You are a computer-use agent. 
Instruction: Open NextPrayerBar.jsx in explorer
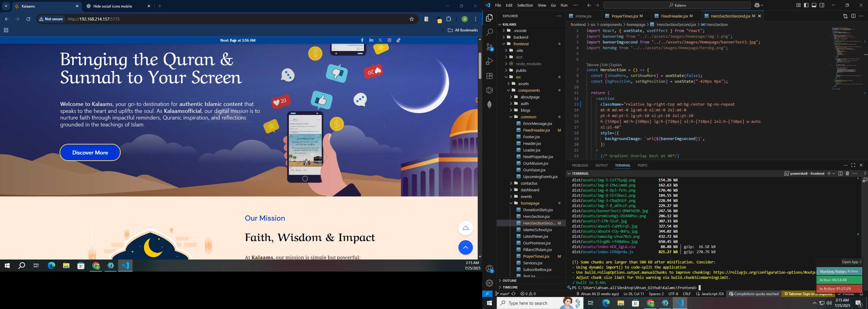538,157
